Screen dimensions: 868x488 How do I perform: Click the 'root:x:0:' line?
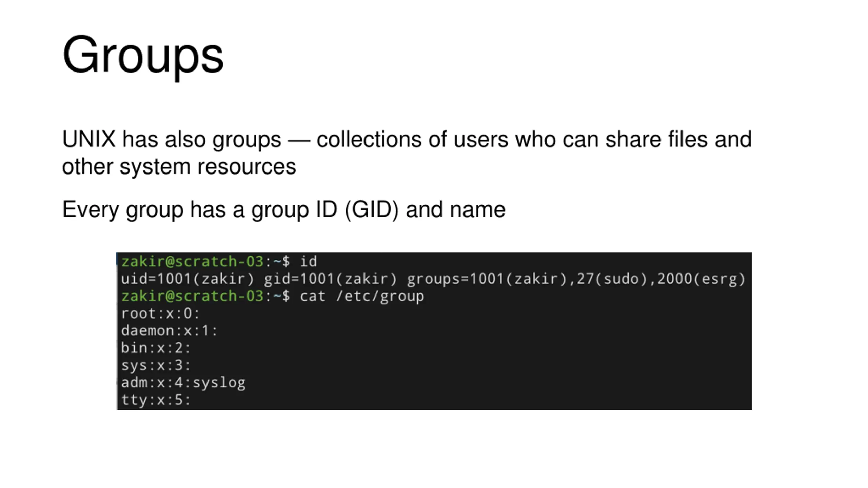pos(160,313)
